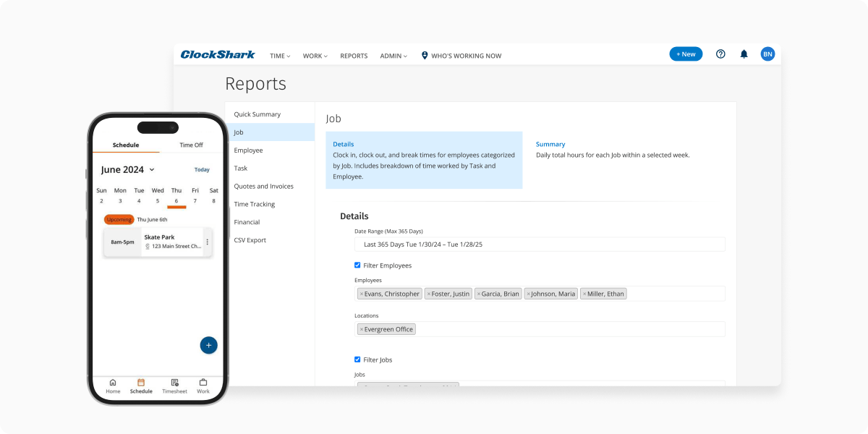Click the help question mark icon
This screenshot has height=434, width=868.
[720, 54]
